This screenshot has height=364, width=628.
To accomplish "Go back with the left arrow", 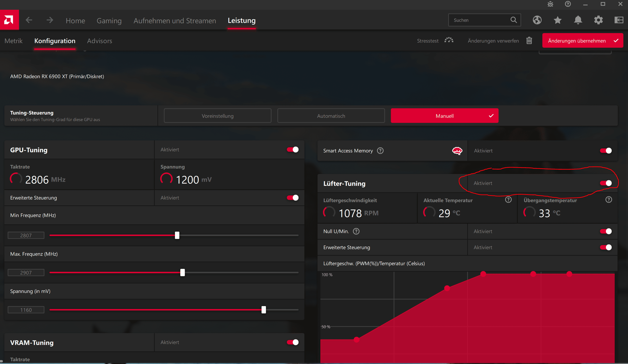I will (29, 20).
